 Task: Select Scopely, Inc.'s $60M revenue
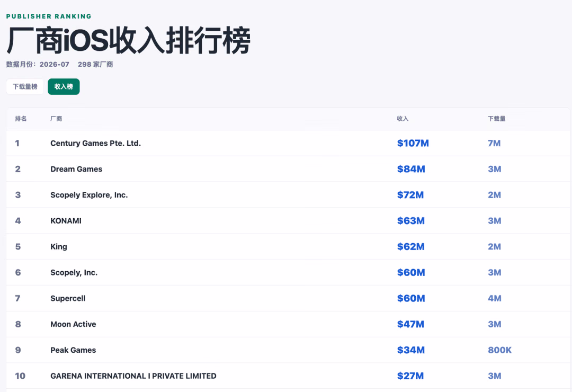pyautogui.click(x=411, y=273)
